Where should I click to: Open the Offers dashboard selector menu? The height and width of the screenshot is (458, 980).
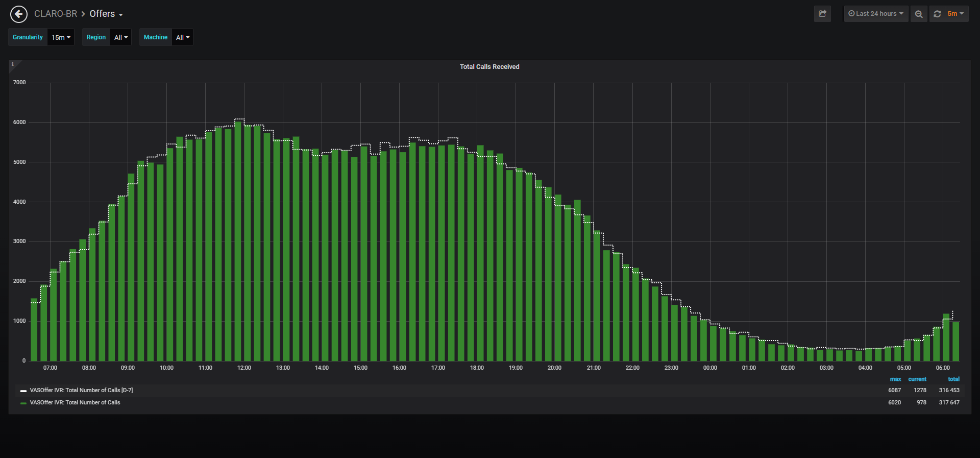(106, 14)
